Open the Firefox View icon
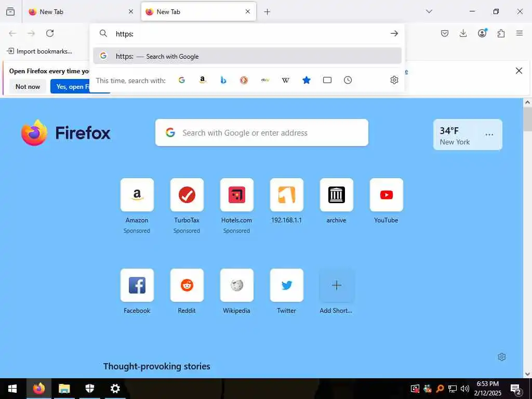Image resolution: width=532 pixels, height=399 pixels. pos(10,11)
